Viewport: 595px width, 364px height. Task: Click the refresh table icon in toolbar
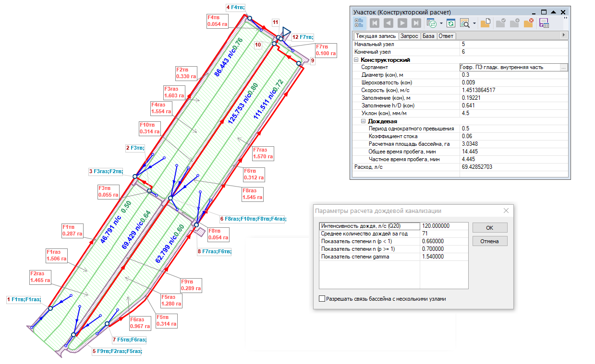(450, 23)
